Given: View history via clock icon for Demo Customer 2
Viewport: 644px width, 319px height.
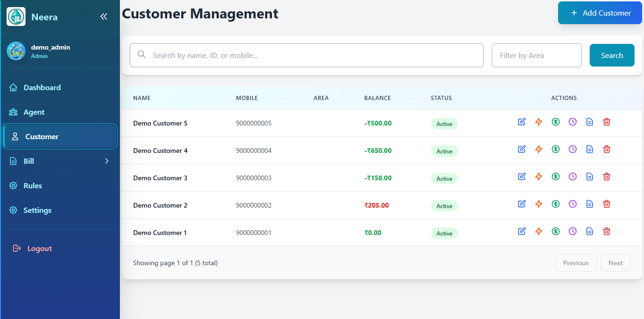Looking at the screenshot, I should 572,203.
